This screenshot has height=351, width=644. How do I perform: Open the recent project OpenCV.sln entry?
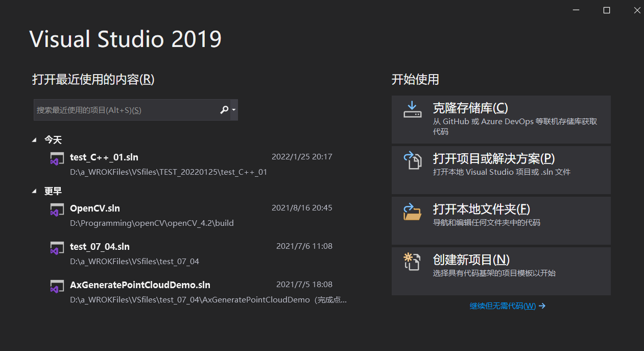pyautogui.click(x=94, y=208)
